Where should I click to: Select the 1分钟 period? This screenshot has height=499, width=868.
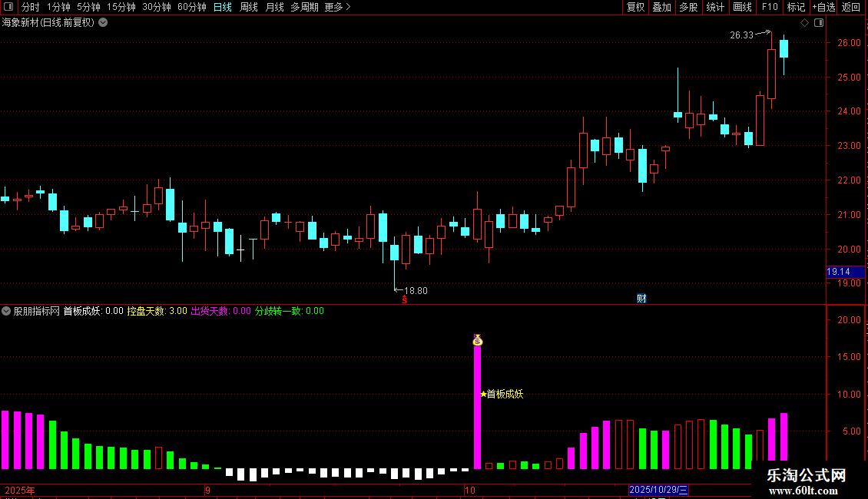58,7
